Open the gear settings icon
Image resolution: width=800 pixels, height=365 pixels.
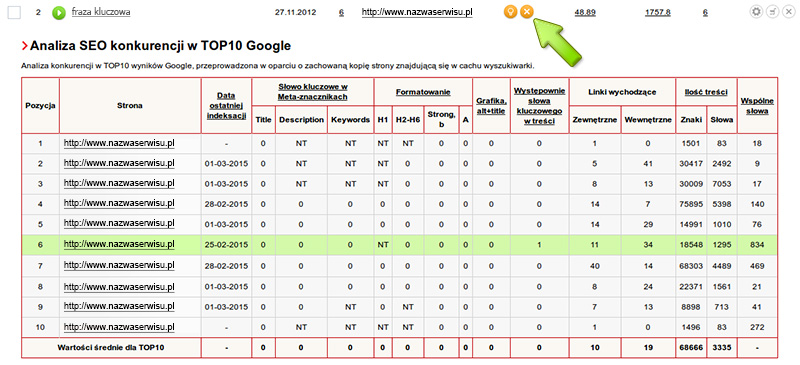(x=756, y=12)
